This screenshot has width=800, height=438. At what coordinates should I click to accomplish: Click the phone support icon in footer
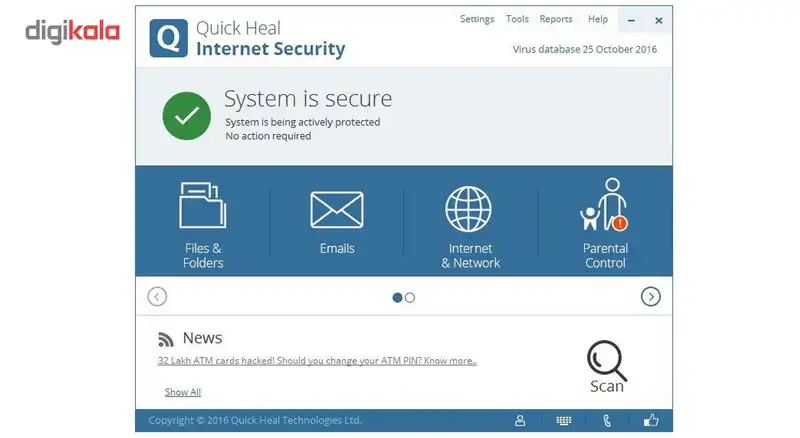tap(607, 421)
